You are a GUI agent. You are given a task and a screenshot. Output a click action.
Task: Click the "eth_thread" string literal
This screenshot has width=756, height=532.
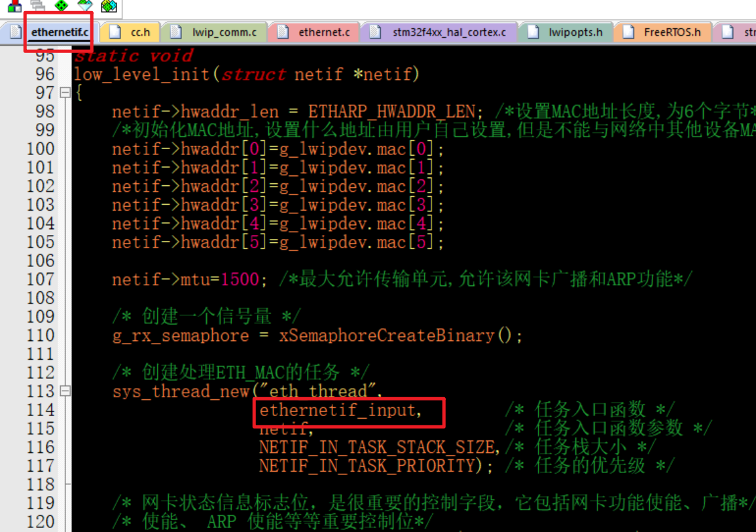click(317, 391)
